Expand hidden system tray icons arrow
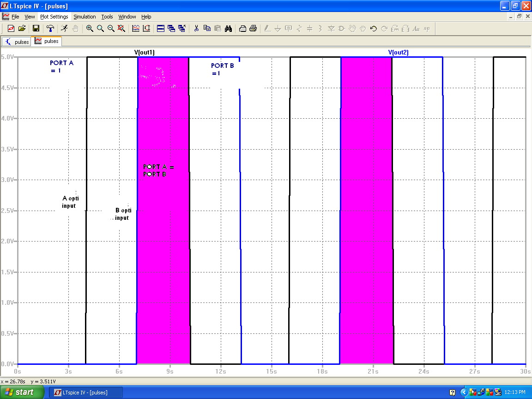 pyautogui.click(x=464, y=393)
